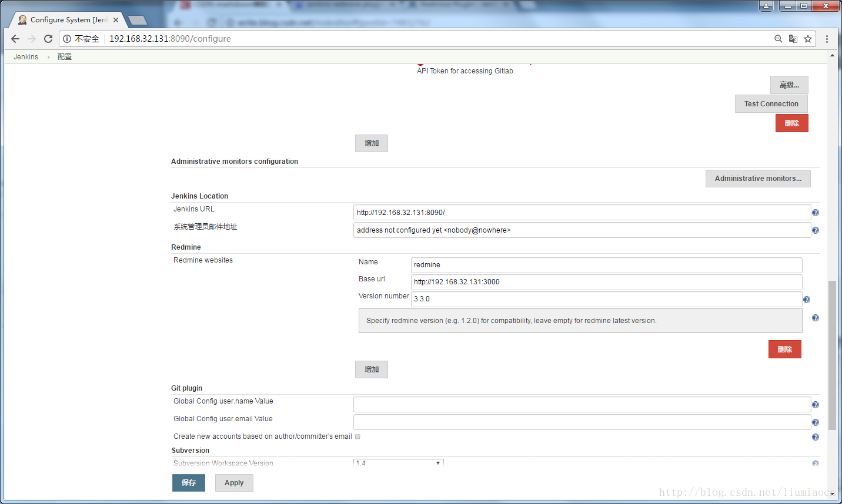Show help for the admin email address field
This screenshot has height=504, width=842.
pos(816,230)
